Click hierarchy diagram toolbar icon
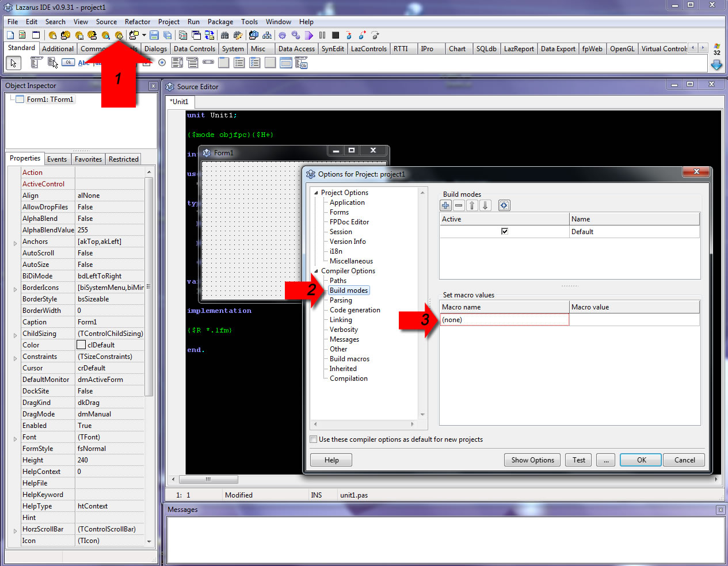The width and height of the screenshot is (728, 566). (x=266, y=35)
